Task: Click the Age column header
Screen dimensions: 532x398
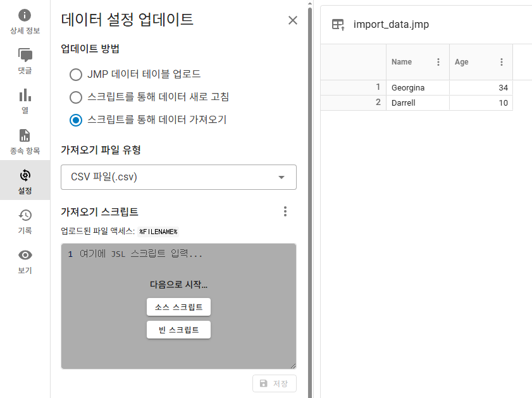Action: 481,62
